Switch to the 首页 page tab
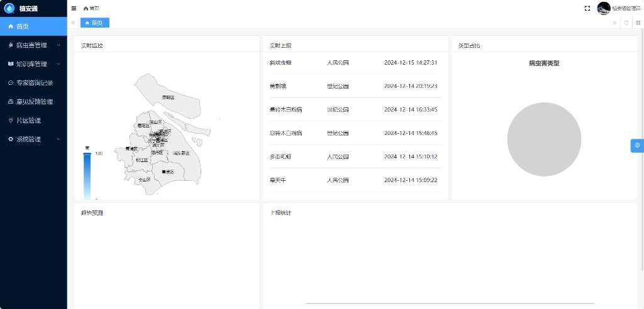644x309 pixels. click(x=95, y=23)
